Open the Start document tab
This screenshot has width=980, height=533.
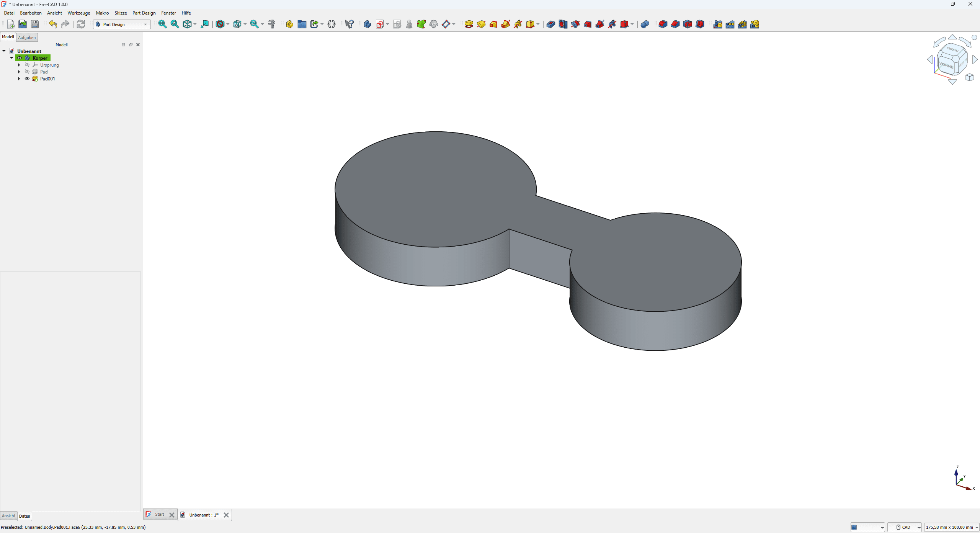(x=159, y=515)
